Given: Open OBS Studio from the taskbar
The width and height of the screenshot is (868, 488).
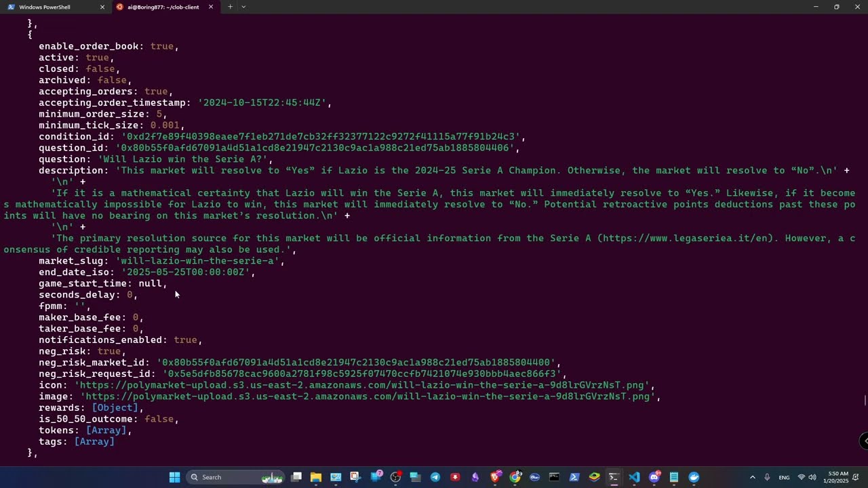Looking at the screenshot, I should pyautogui.click(x=395, y=477).
